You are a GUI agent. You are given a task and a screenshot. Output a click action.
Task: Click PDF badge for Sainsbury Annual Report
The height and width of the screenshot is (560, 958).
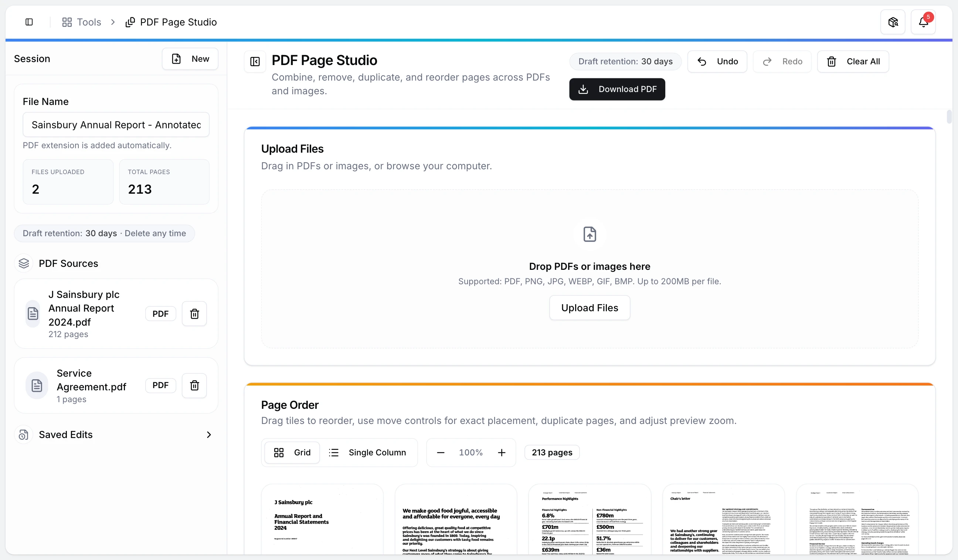[x=160, y=314]
